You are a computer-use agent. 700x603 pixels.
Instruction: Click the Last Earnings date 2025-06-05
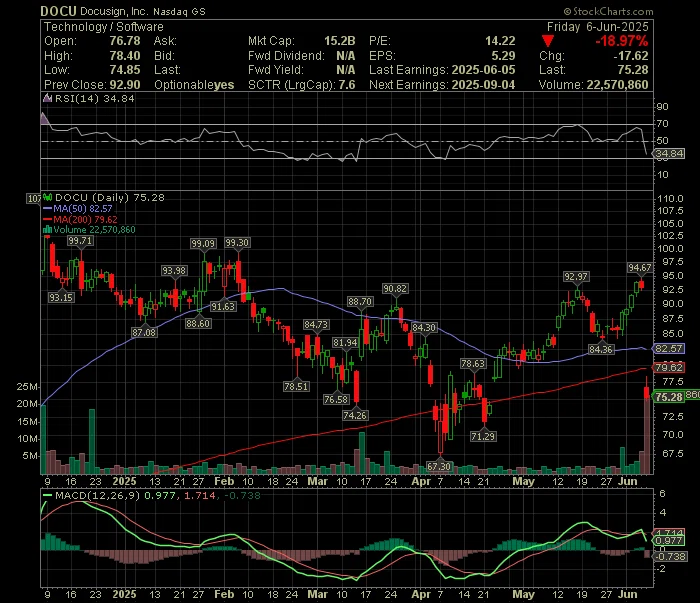pyautogui.click(x=483, y=70)
